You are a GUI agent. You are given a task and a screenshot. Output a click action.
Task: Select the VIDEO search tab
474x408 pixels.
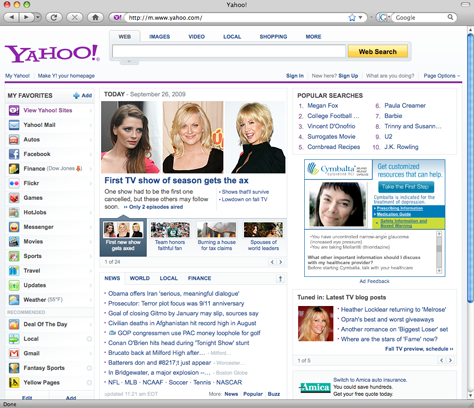click(197, 37)
